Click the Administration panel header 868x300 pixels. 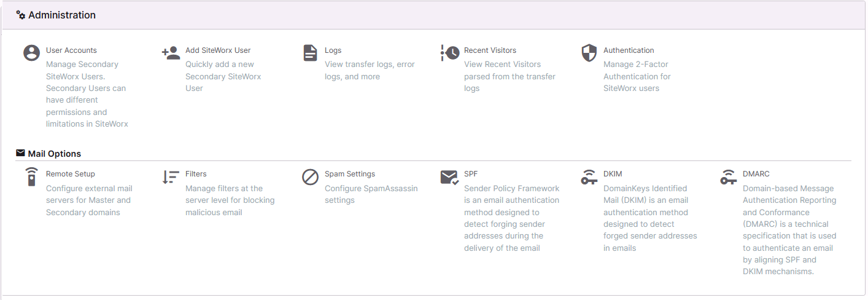[x=62, y=15]
